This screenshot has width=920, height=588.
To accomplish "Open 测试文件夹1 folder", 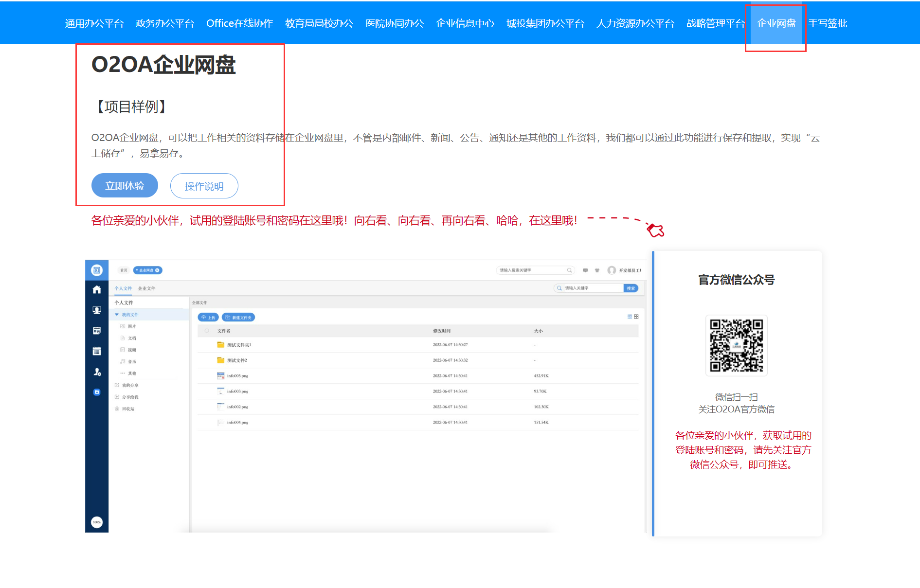I will 239,345.
